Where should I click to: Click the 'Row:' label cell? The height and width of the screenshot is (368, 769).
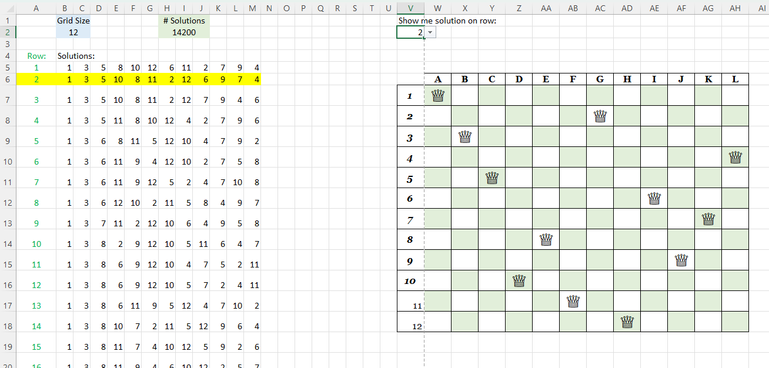click(36, 56)
